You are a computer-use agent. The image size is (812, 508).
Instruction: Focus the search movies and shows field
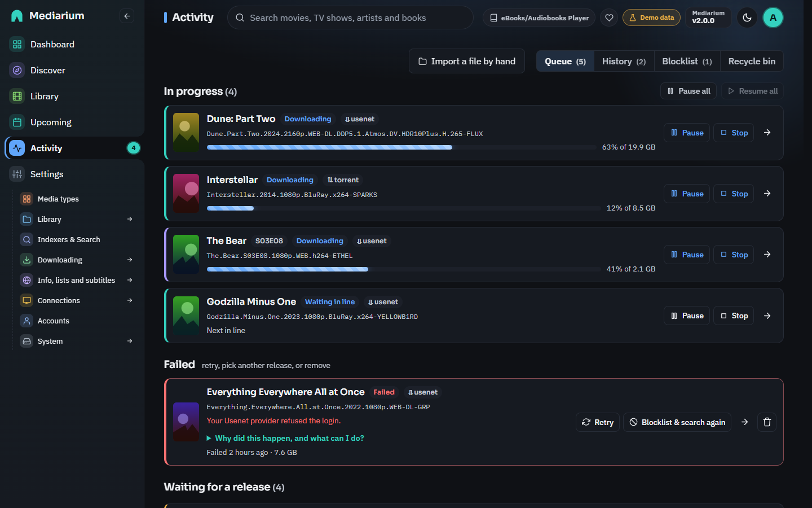[x=350, y=17]
